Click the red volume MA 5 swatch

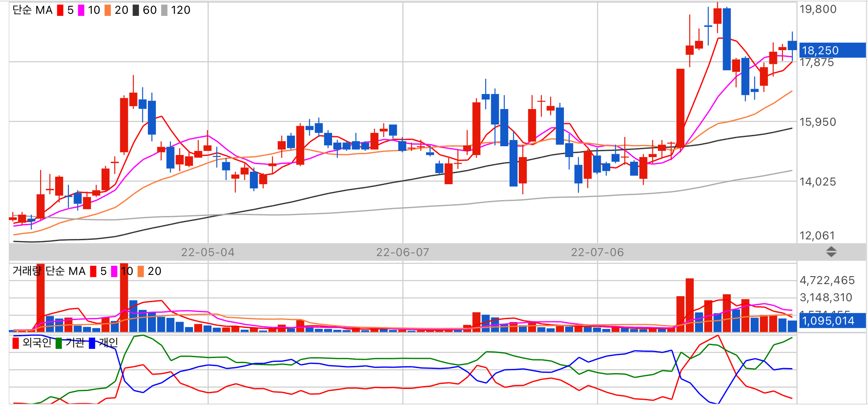93,271
